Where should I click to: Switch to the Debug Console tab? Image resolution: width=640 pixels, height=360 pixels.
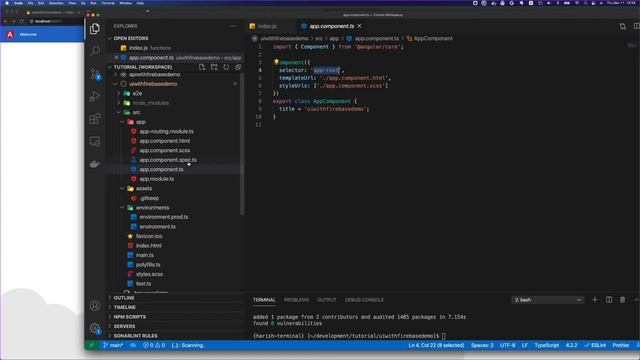[364, 300]
